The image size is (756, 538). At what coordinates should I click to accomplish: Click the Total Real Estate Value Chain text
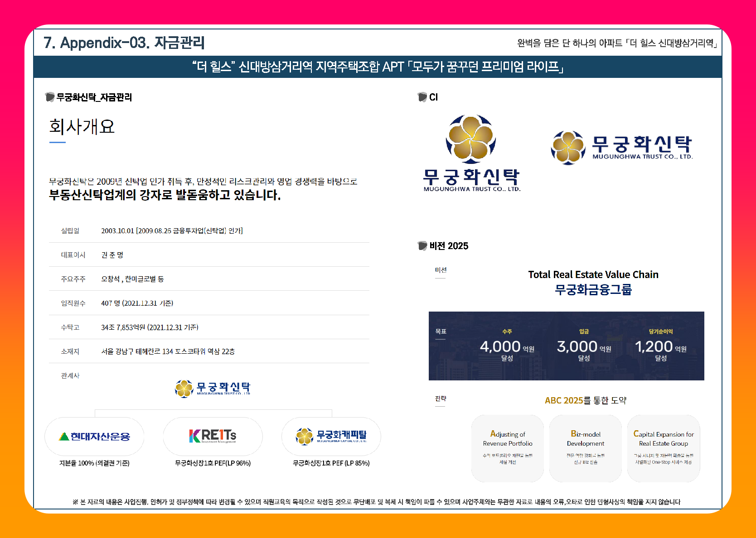point(593,274)
